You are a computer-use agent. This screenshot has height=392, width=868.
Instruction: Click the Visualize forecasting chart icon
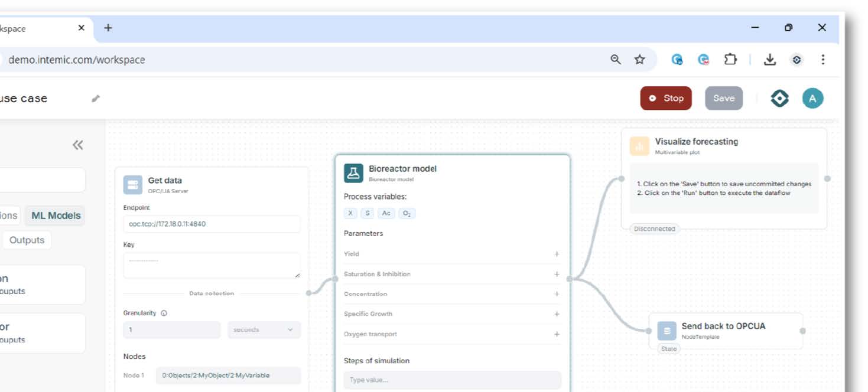639,146
